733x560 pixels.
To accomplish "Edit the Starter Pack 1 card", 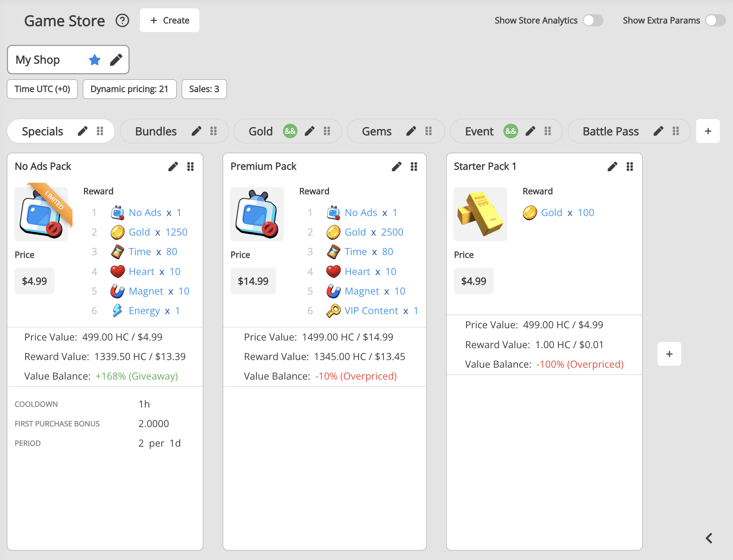I will [x=612, y=167].
